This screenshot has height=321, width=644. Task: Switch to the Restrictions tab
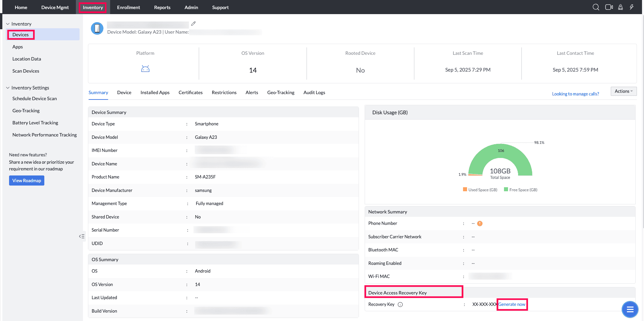(224, 92)
